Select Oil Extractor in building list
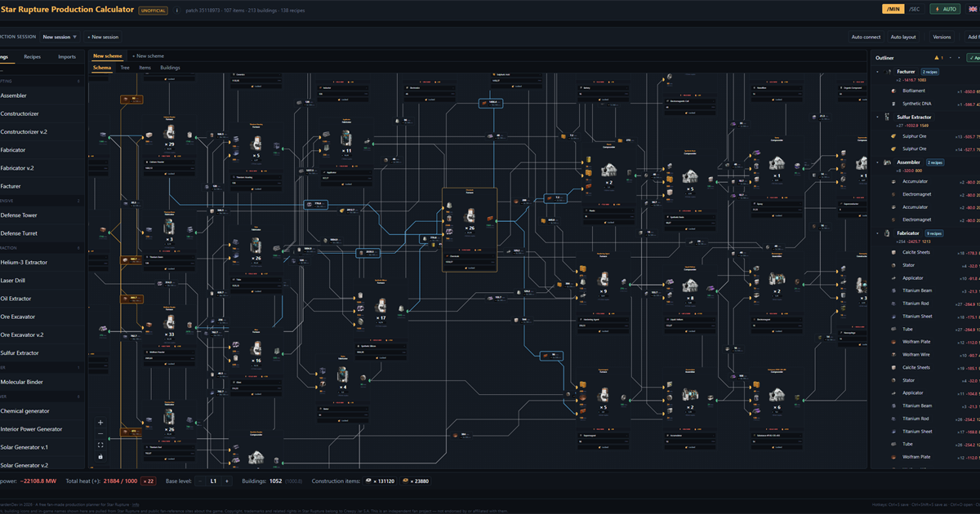 41,299
